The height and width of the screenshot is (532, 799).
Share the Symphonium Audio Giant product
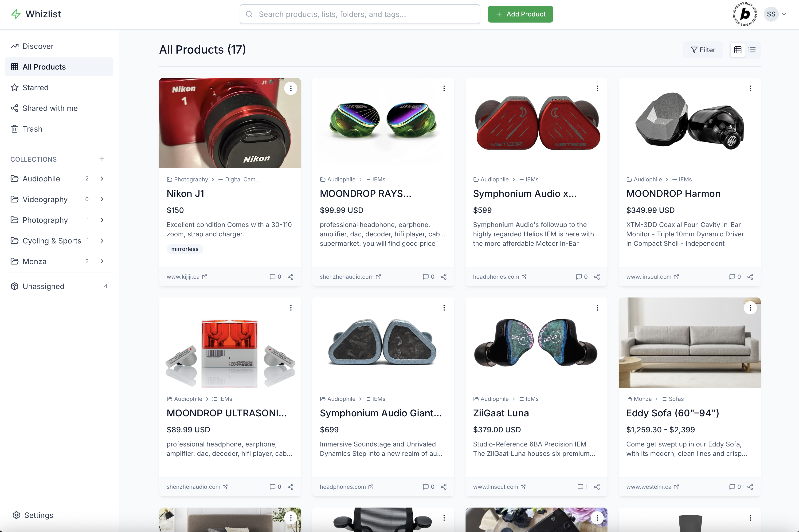pos(443,487)
